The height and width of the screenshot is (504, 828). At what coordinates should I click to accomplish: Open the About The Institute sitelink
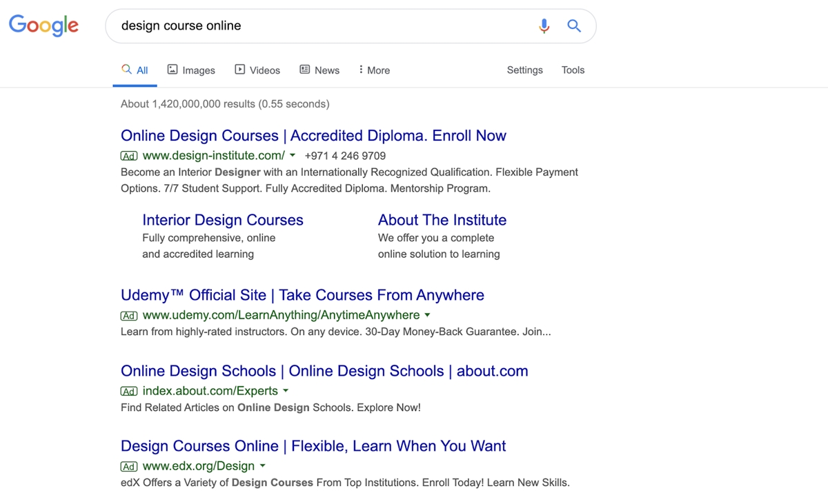[x=442, y=220]
